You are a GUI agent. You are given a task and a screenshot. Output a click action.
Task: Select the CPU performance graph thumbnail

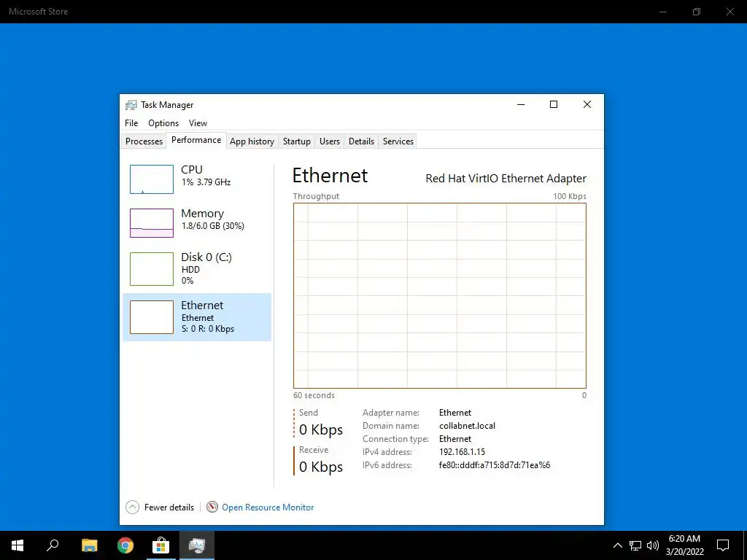(x=152, y=179)
